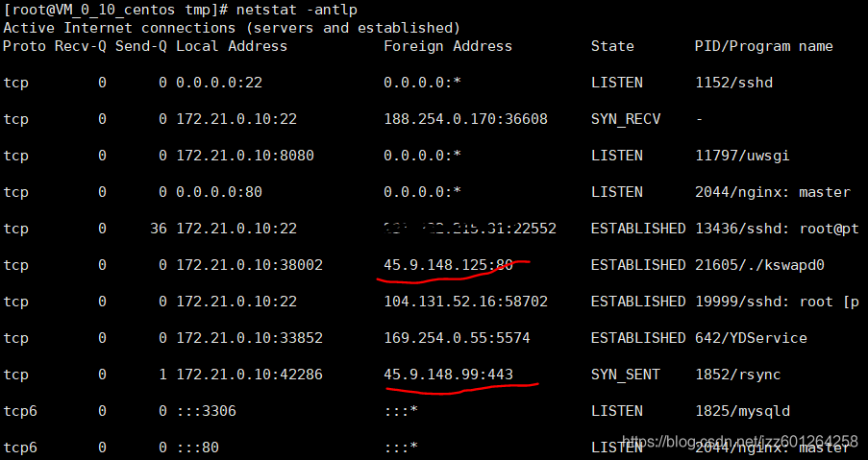Select local address :::80
This screenshot has width=868, height=460.
click(x=197, y=448)
